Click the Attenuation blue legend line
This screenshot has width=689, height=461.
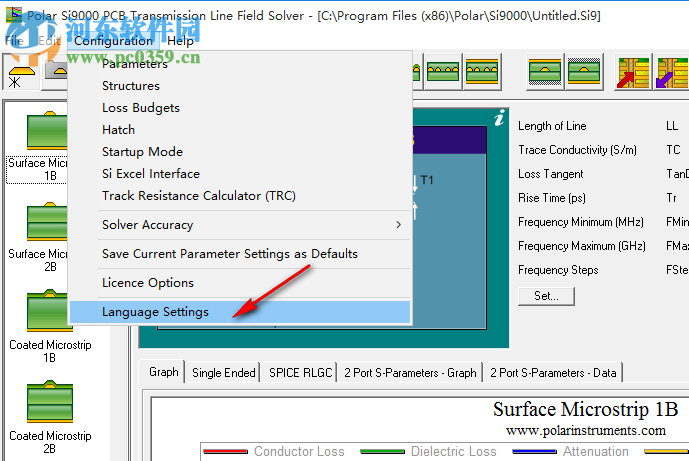534,451
